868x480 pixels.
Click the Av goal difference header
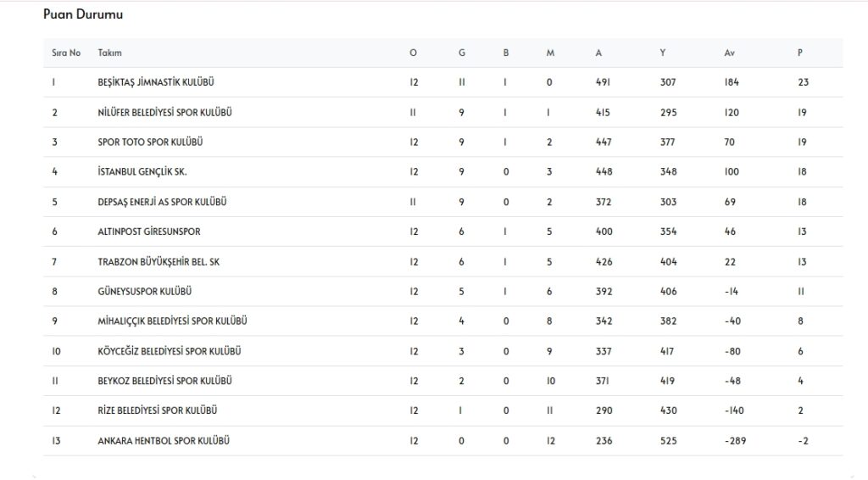[729, 53]
